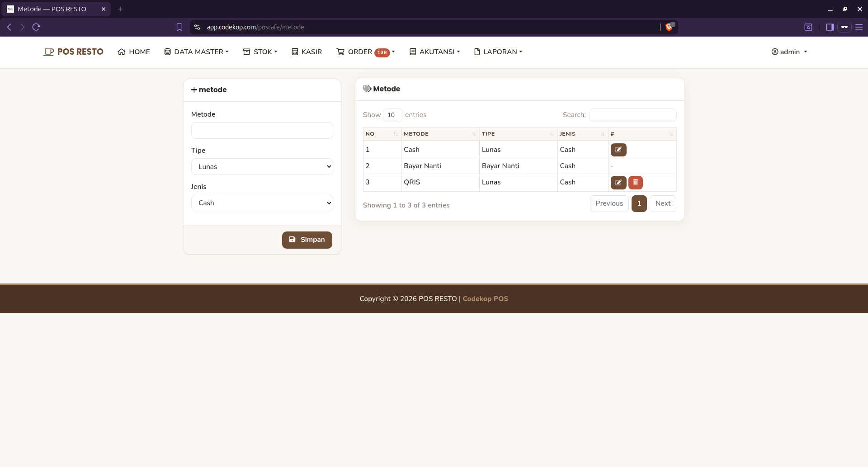Open a new browser tab

pyautogui.click(x=120, y=9)
